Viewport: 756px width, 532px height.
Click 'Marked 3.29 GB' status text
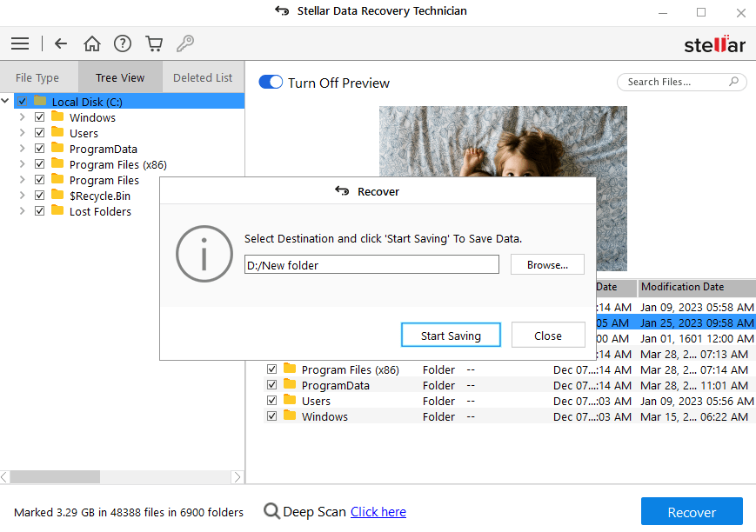point(129,512)
